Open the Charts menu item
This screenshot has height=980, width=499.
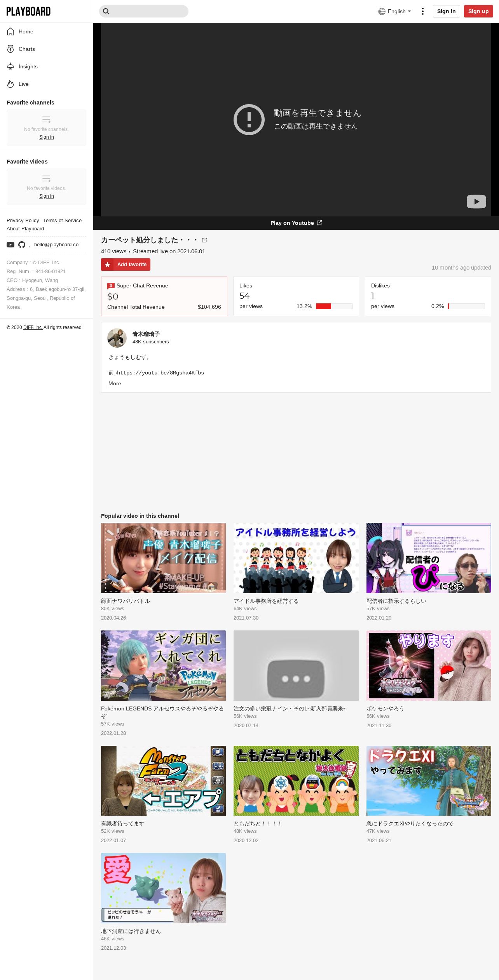46,49
